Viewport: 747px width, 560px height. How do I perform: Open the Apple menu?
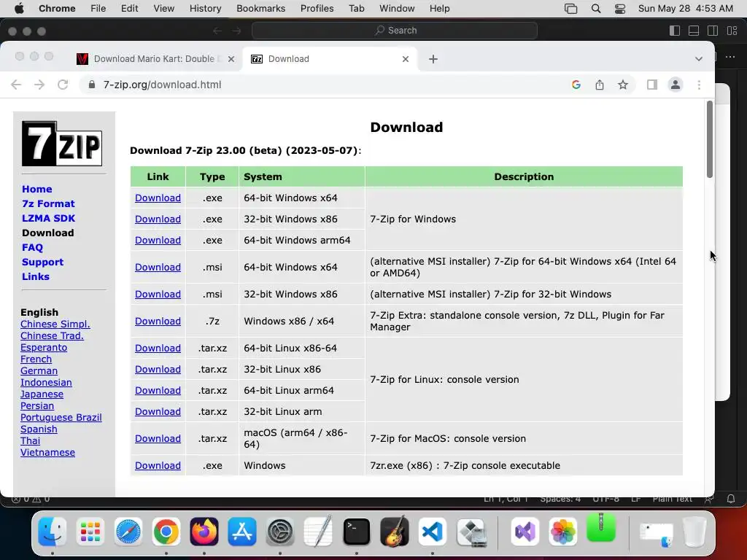pyautogui.click(x=19, y=9)
